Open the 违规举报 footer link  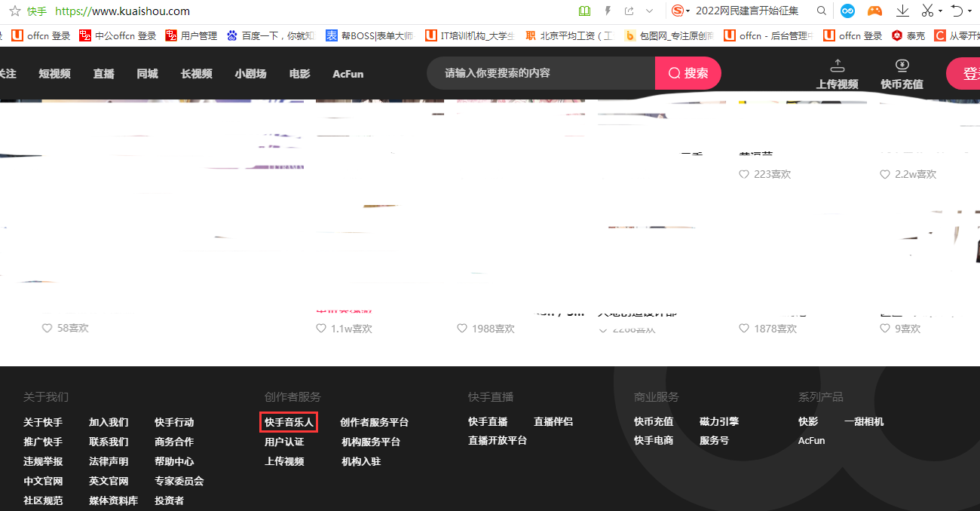coord(43,461)
